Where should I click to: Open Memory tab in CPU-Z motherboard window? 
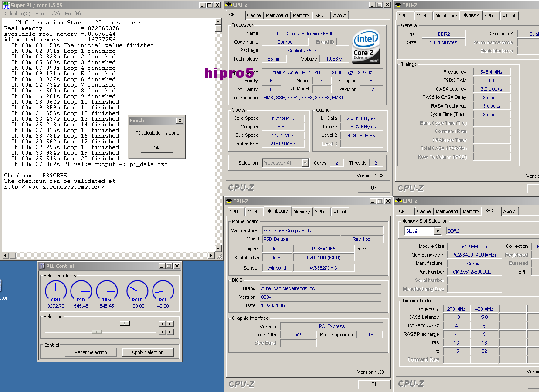pyautogui.click(x=302, y=212)
